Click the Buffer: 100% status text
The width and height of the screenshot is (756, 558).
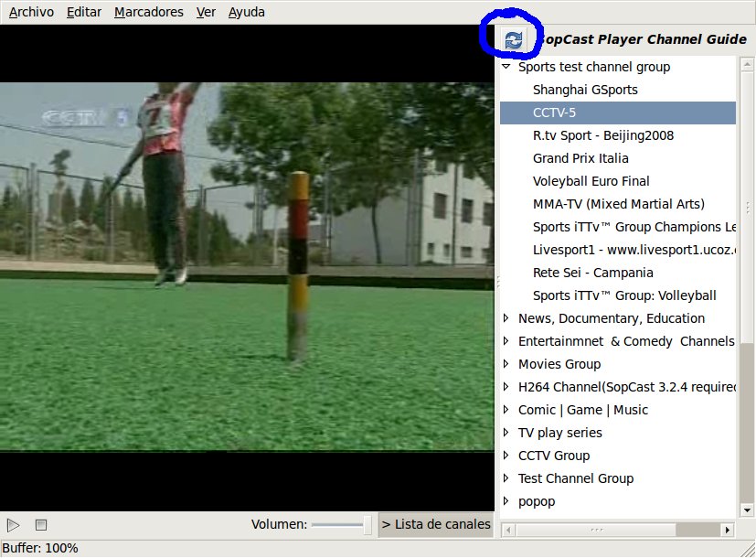coord(40,548)
